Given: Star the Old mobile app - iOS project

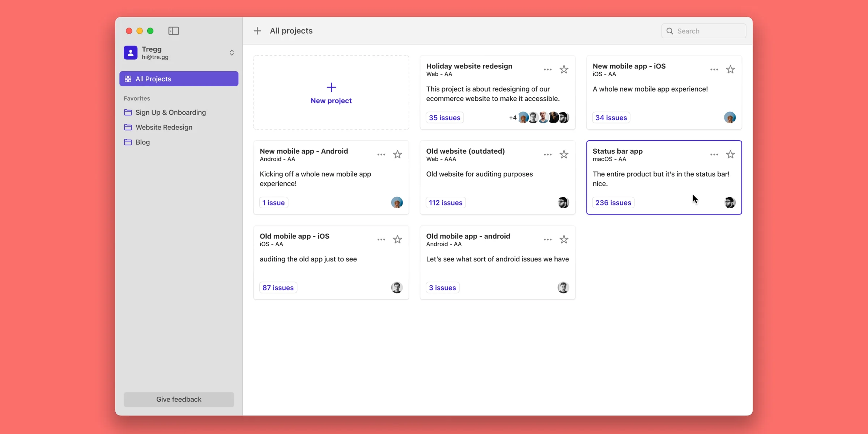Looking at the screenshot, I should click(397, 239).
